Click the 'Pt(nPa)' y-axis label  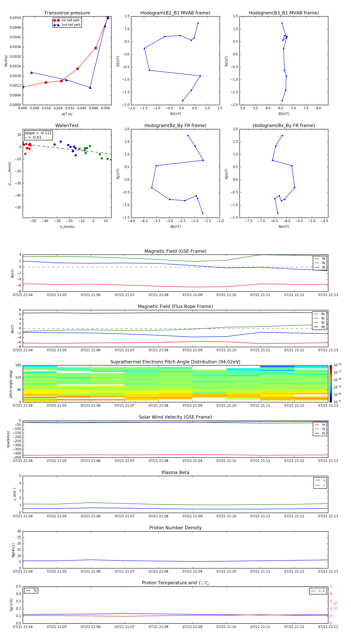[x=6, y=61]
